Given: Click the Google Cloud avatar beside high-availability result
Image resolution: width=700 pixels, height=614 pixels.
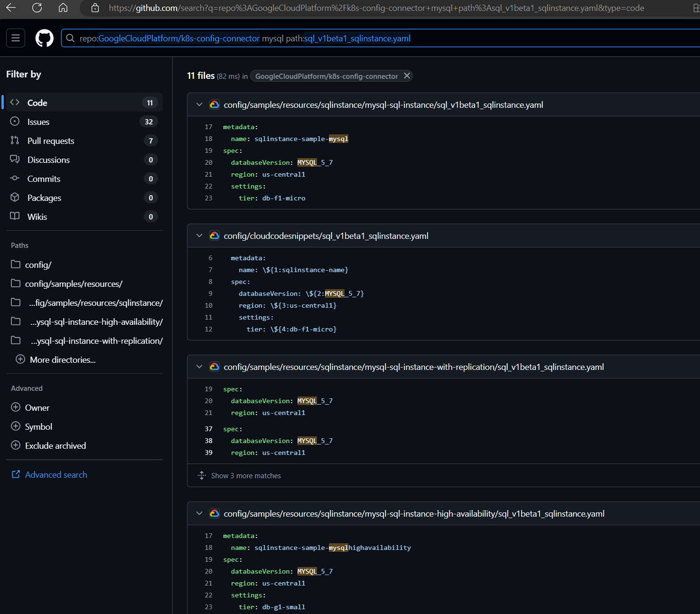Looking at the screenshot, I should click(x=215, y=513).
